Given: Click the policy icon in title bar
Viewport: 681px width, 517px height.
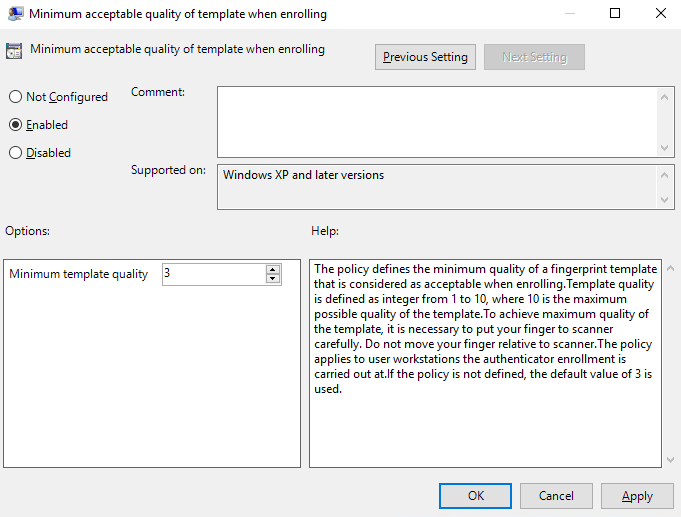Looking at the screenshot, I should pos(14,14).
